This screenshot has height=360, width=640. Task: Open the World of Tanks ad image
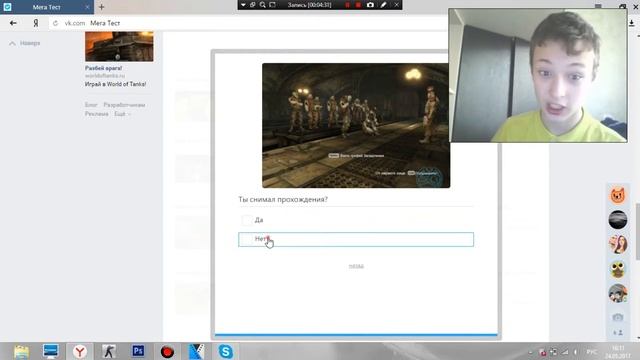[x=119, y=47]
